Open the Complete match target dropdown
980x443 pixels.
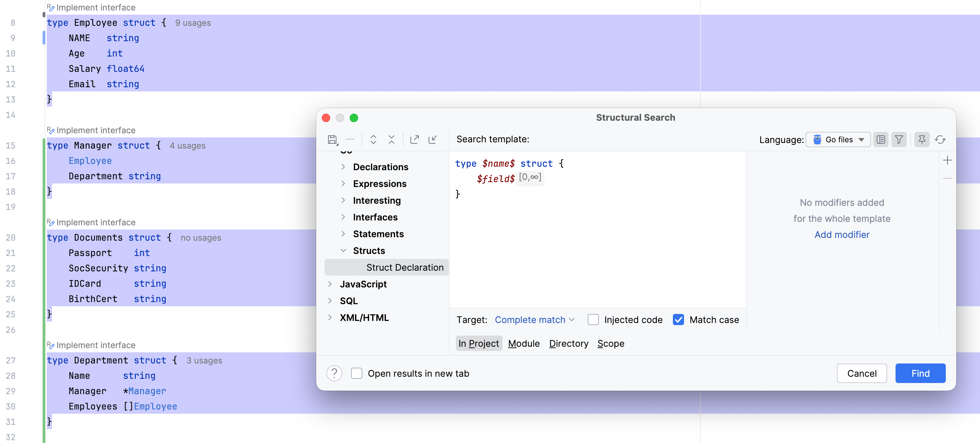[534, 320]
